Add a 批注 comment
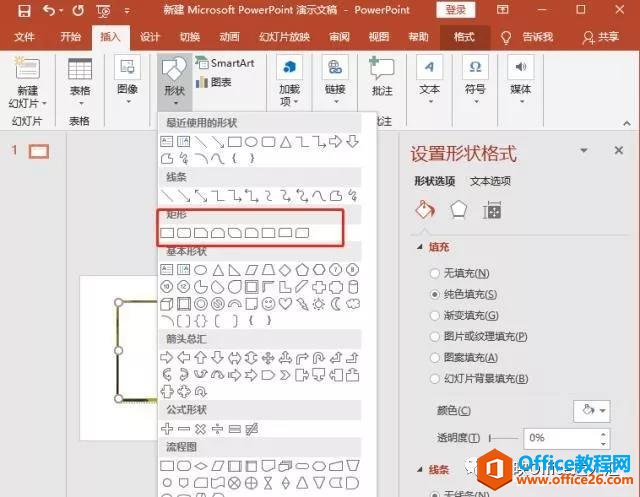 coord(382,77)
